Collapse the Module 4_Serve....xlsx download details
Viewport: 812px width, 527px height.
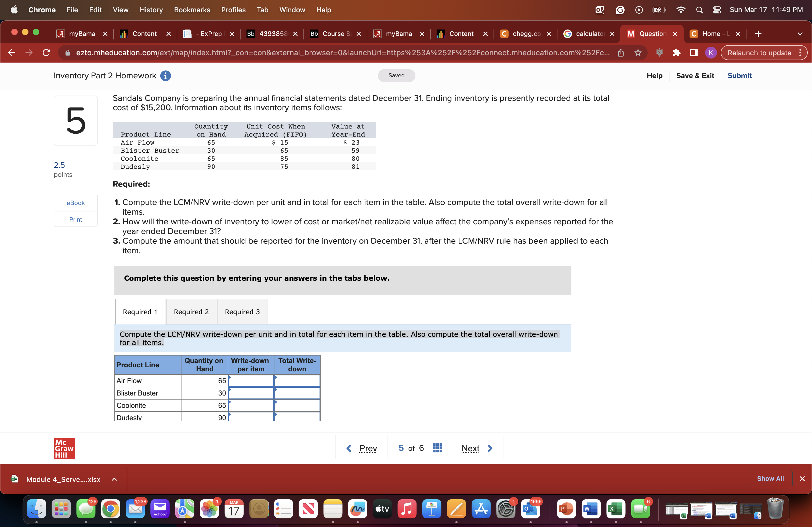114,479
